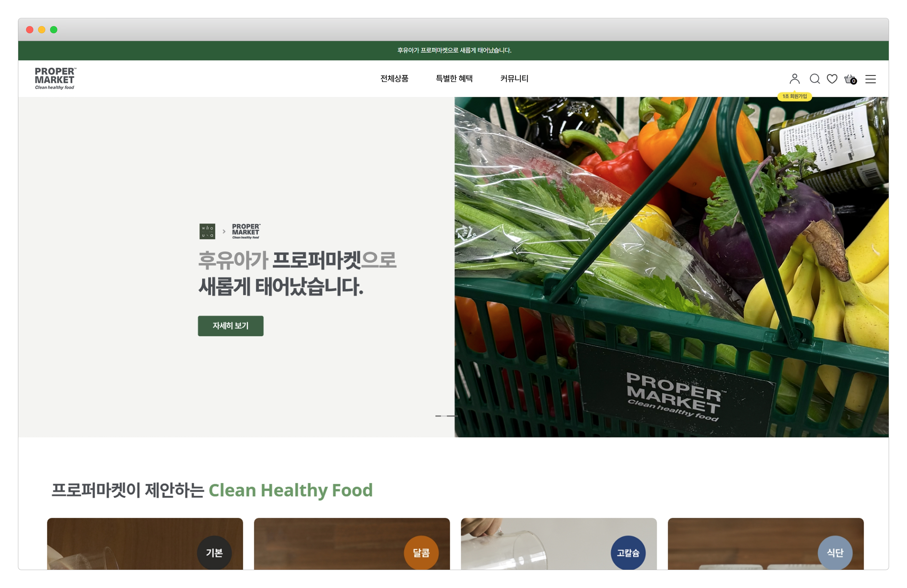Open the 고칼슘 category card

click(559, 544)
